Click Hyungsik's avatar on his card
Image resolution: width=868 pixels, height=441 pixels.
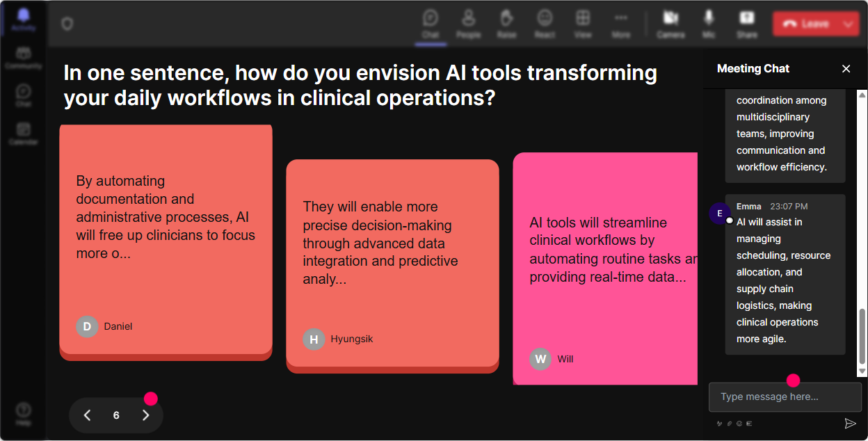pyautogui.click(x=314, y=339)
